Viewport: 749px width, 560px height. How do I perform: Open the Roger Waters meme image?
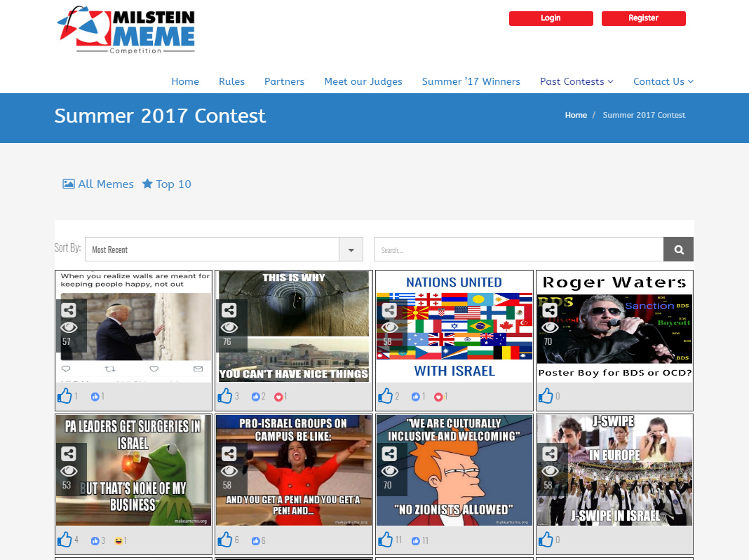615,327
